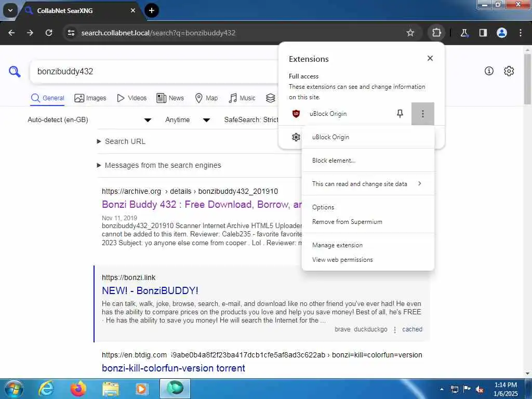This screenshot has height=399, width=532.
Task: Click the Extensions puzzle icon in toolbar
Action: [x=436, y=33]
